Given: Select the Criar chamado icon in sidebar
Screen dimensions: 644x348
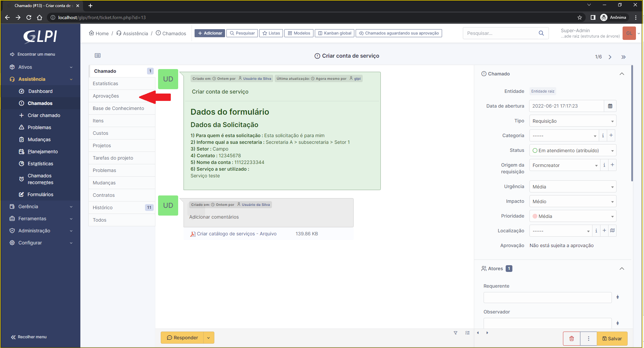Looking at the screenshot, I should [21, 115].
